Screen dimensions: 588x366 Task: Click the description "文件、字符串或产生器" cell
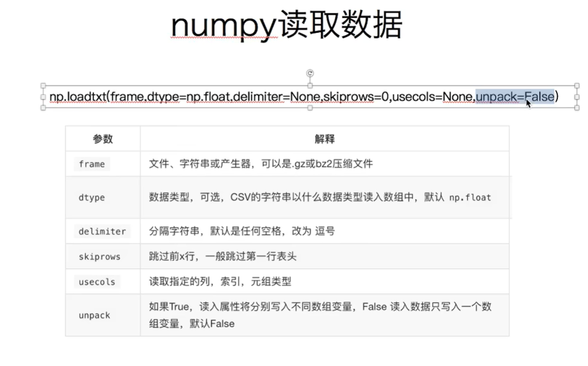tap(325, 164)
